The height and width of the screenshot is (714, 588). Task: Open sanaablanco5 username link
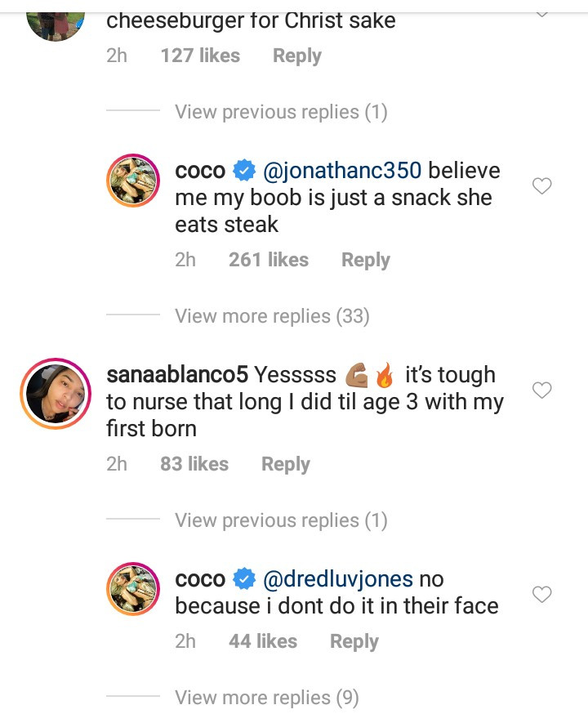coord(176,375)
